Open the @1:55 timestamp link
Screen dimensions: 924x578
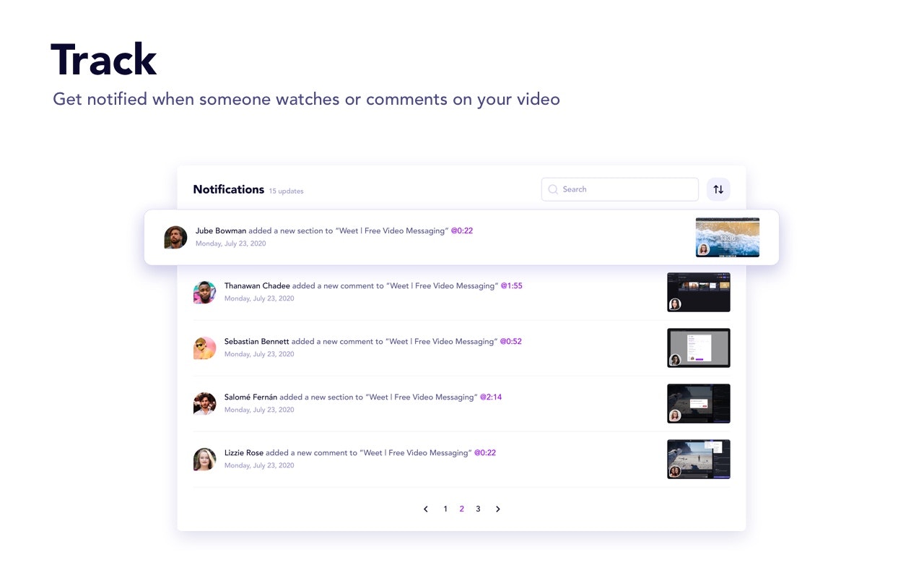[x=510, y=285]
